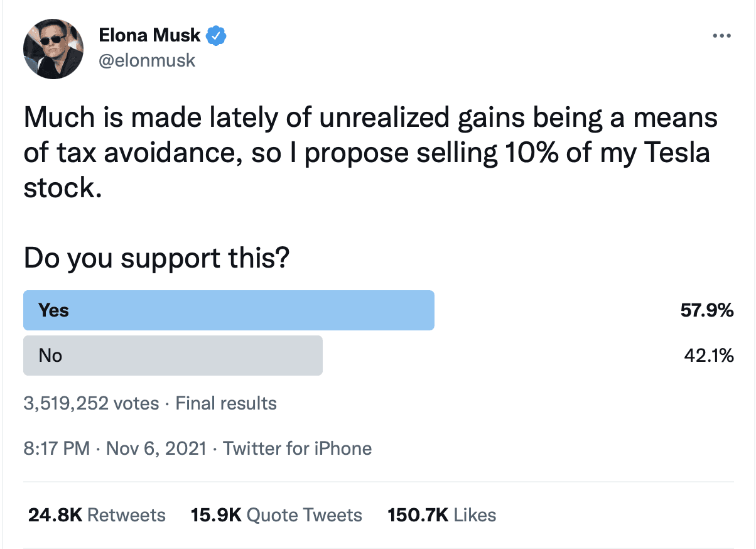View the 24.8K Retweets list

pyautogui.click(x=97, y=516)
